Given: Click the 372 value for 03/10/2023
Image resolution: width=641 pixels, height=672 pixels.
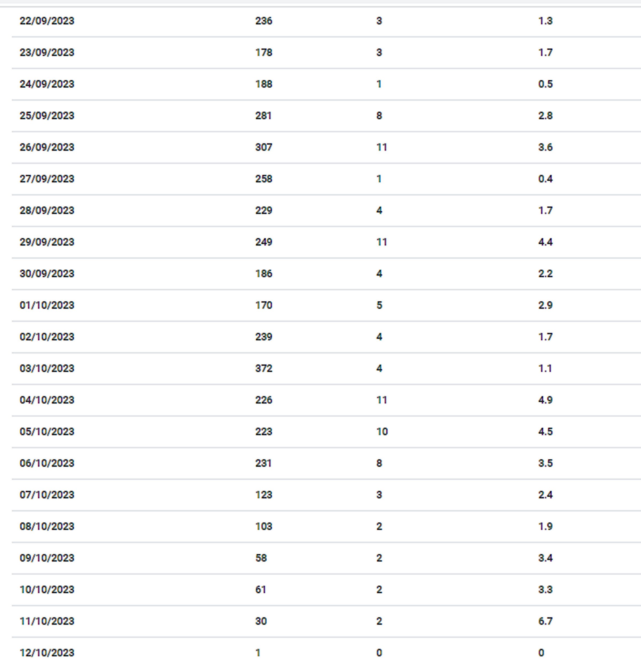Looking at the screenshot, I should tap(263, 368).
